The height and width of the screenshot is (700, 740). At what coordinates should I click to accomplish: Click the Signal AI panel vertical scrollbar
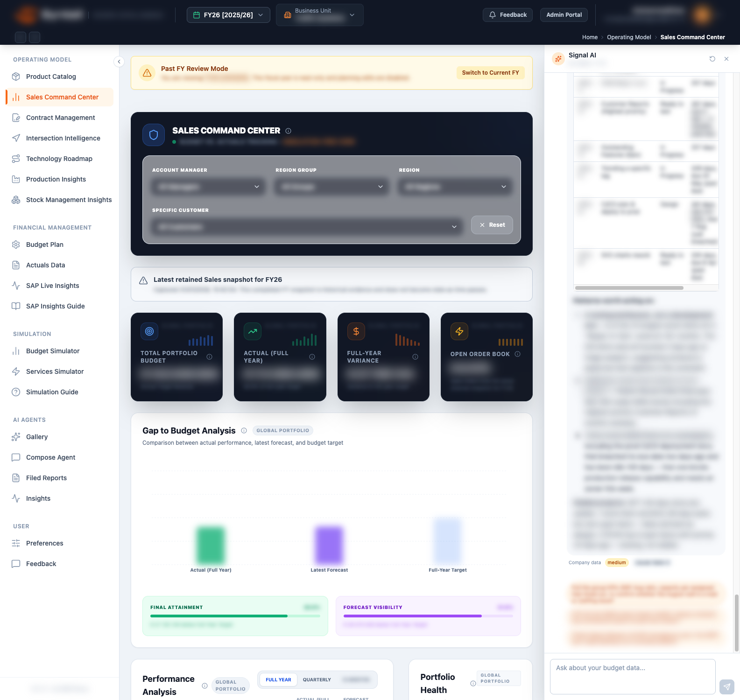[737, 623]
